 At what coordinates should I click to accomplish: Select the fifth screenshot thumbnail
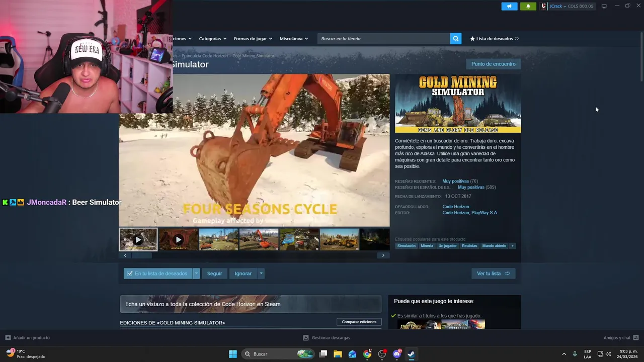[x=299, y=239]
